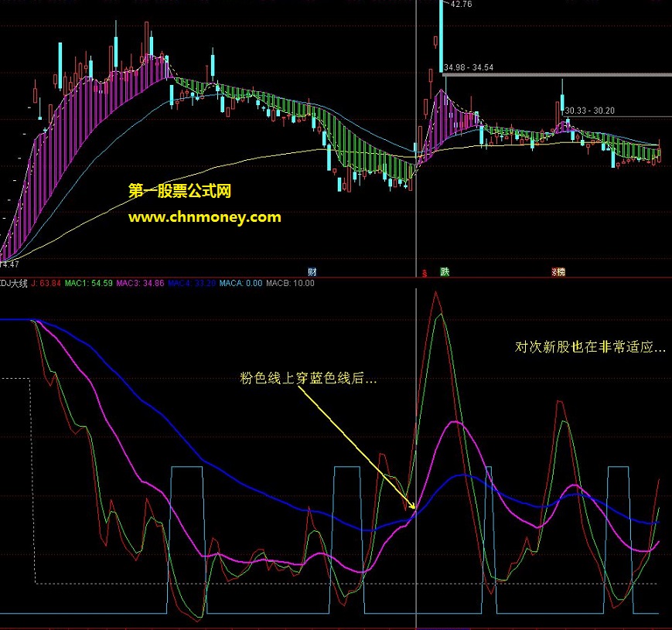This screenshot has width=672, height=630.
Task: Click the 34.98 - 34.54 price range label
Action: click(469, 67)
